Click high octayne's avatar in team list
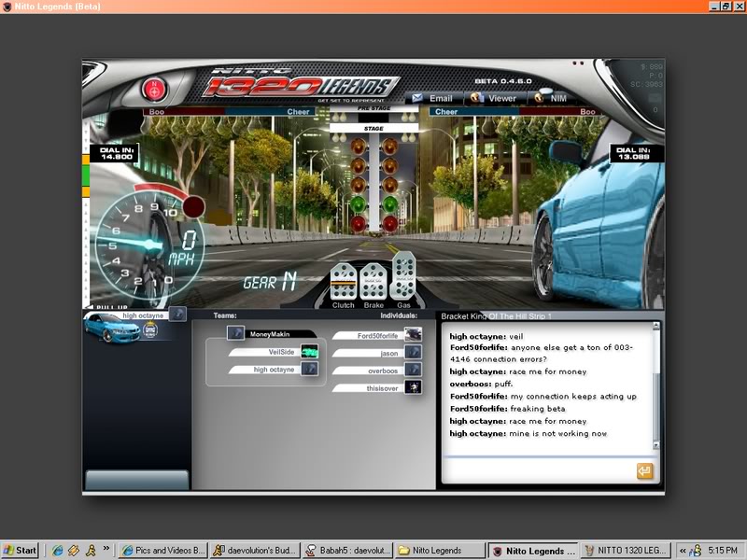Image resolution: width=747 pixels, height=560 pixels. point(310,369)
